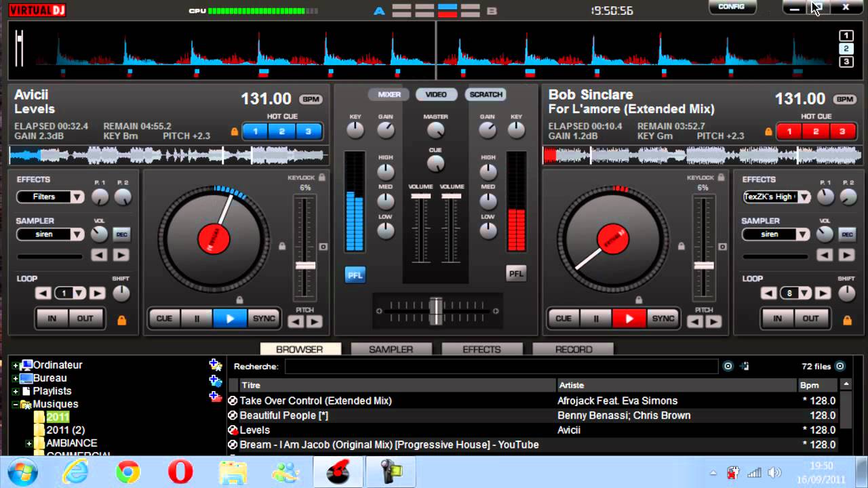
Task: Click SYNC on the left deck
Action: (264, 318)
